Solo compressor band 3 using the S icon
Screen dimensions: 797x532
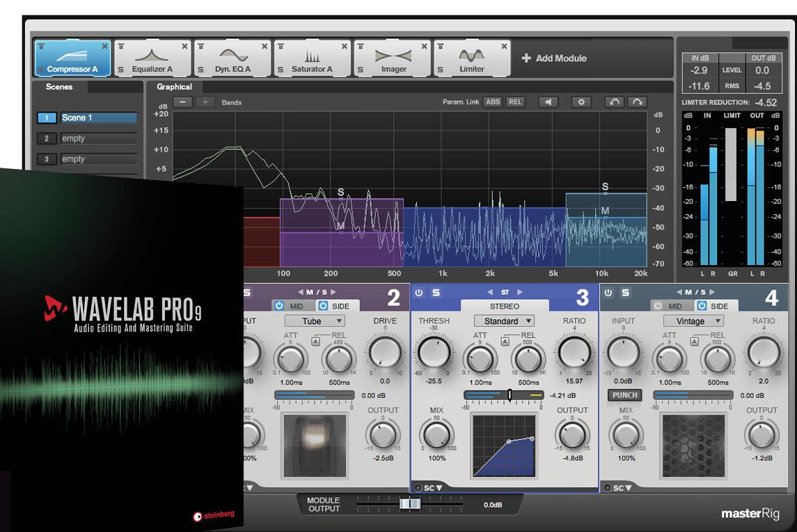[x=436, y=292]
